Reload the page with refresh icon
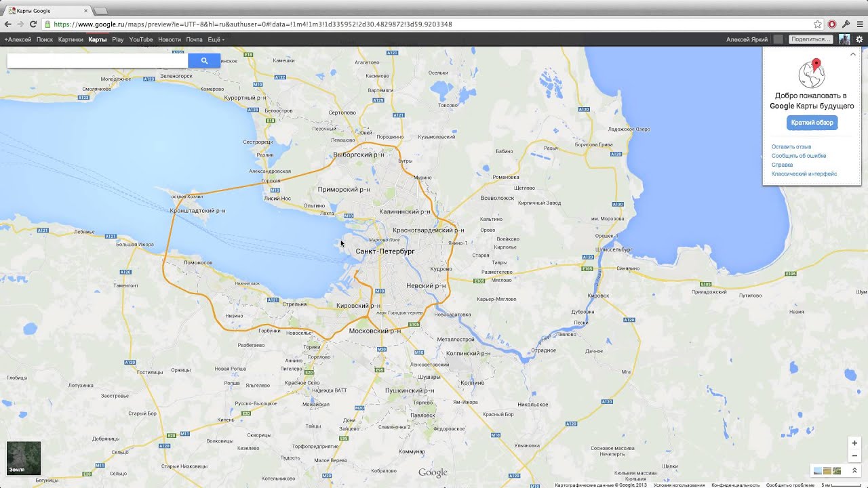The height and width of the screenshot is (488, 868). pyautogui.click(x=33, y=24)
